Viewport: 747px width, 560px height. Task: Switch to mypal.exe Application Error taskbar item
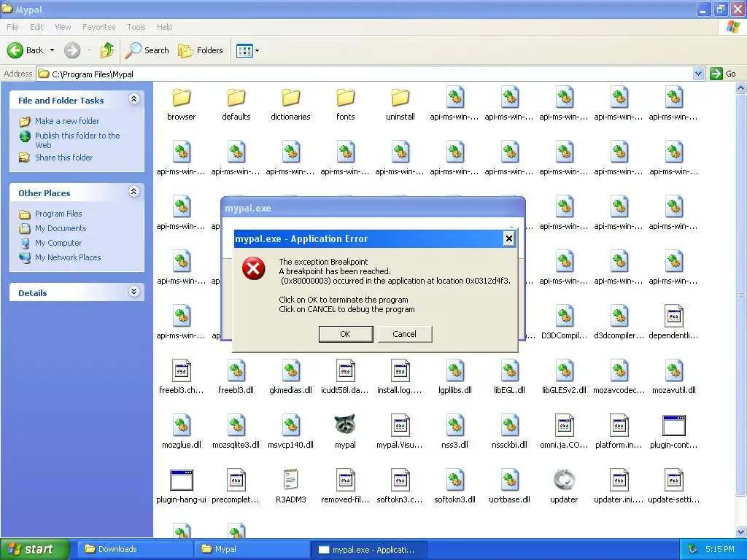[368, 549]
